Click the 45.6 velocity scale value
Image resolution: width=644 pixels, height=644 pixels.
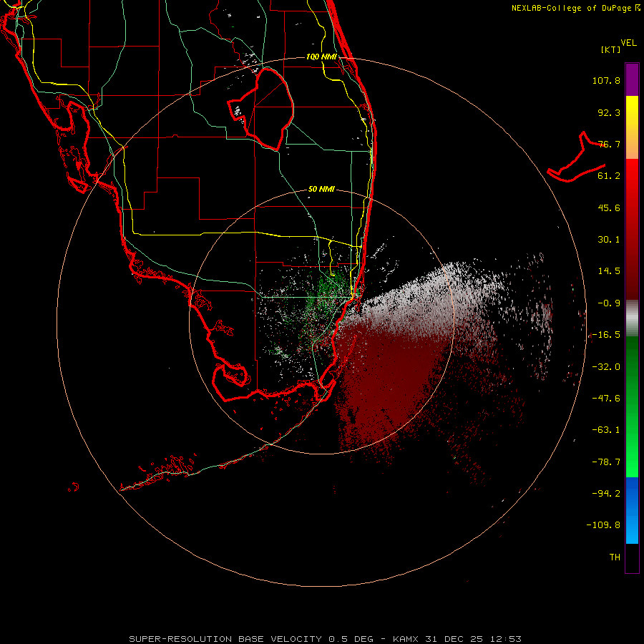pyautogui.click(x=609, y=208)
